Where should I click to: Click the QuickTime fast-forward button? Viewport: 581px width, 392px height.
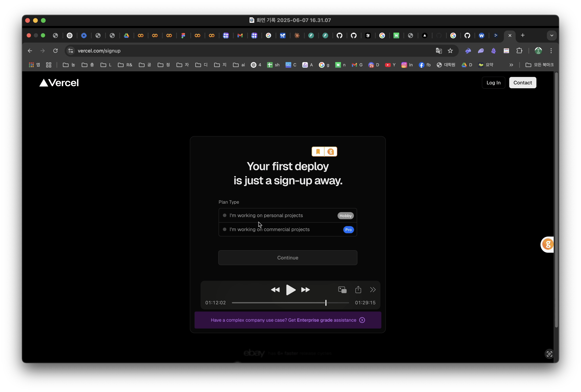(x=305, y=290)
